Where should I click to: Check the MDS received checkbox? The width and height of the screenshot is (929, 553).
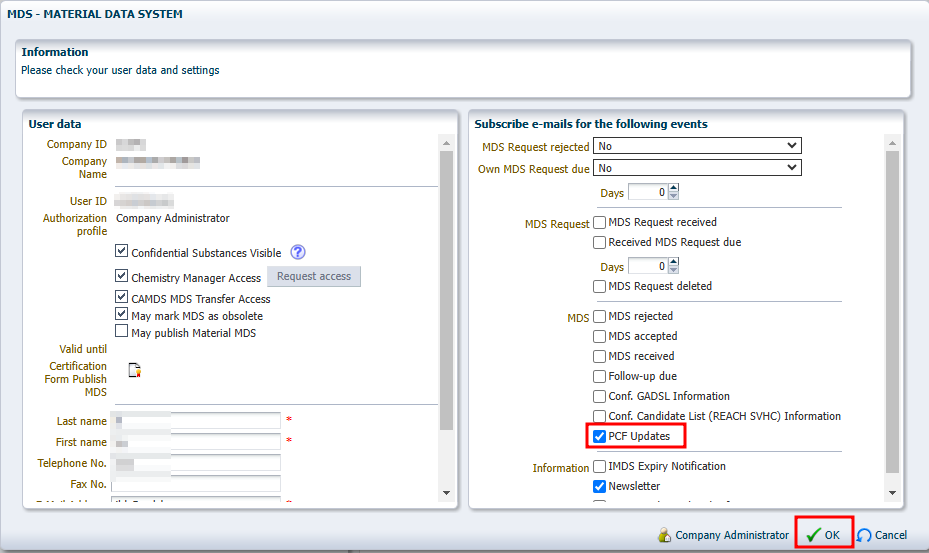click(x=600, y=356)
